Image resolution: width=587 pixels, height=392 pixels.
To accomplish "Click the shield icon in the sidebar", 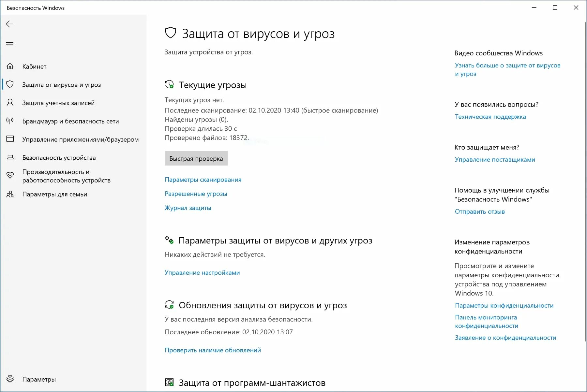I will tap(10, 84).
